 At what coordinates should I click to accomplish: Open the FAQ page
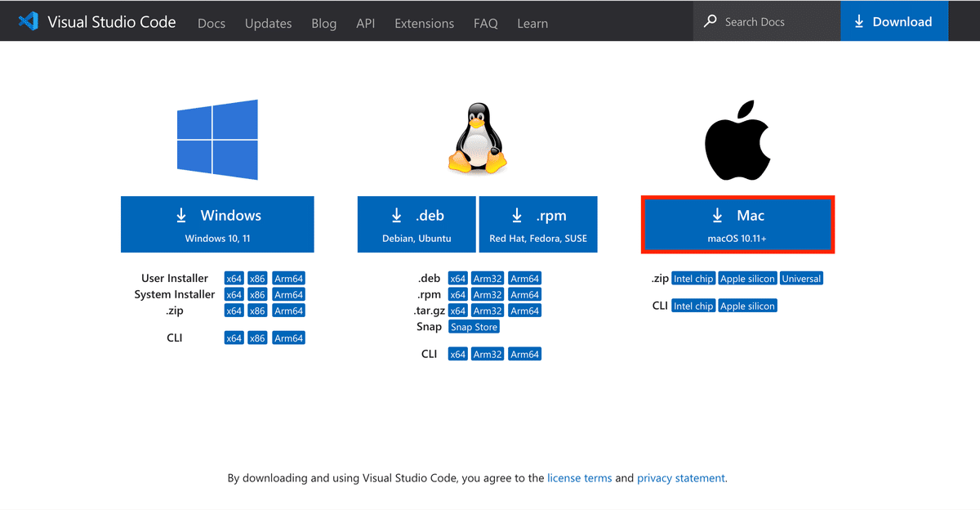[485, 23]
